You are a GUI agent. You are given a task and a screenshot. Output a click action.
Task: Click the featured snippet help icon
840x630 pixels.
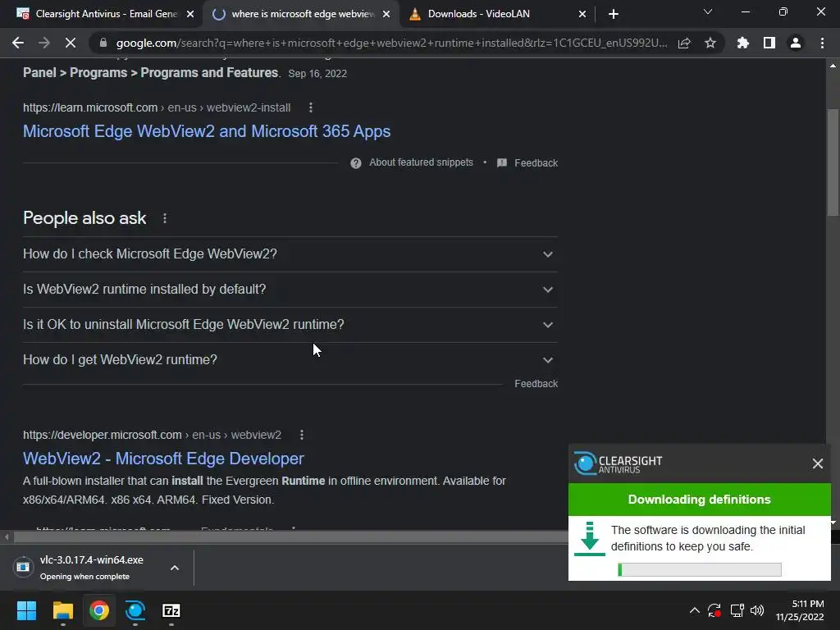click(356, 163)
